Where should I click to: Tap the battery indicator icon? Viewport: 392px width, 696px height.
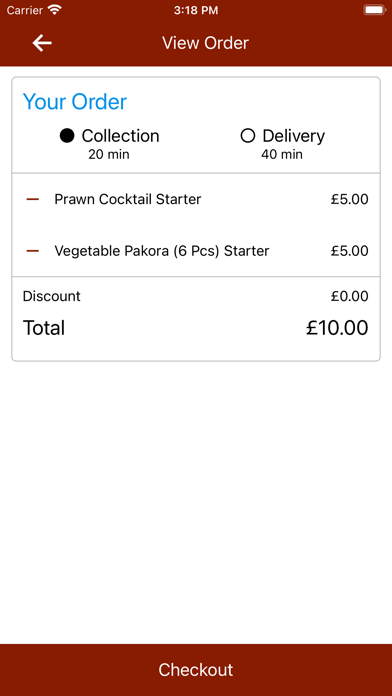(374, 10)
